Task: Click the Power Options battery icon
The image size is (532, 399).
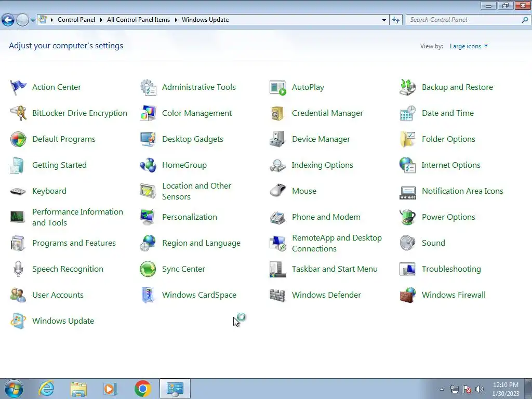Action: 407,217
